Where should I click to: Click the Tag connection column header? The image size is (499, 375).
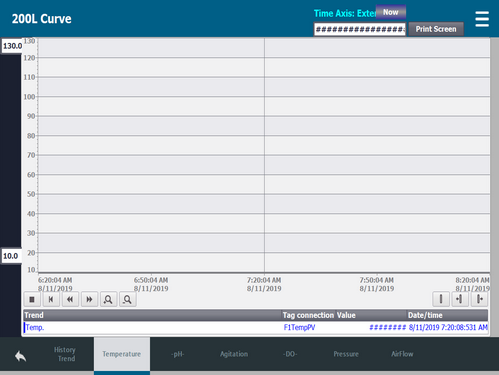(x=308, y=315)
